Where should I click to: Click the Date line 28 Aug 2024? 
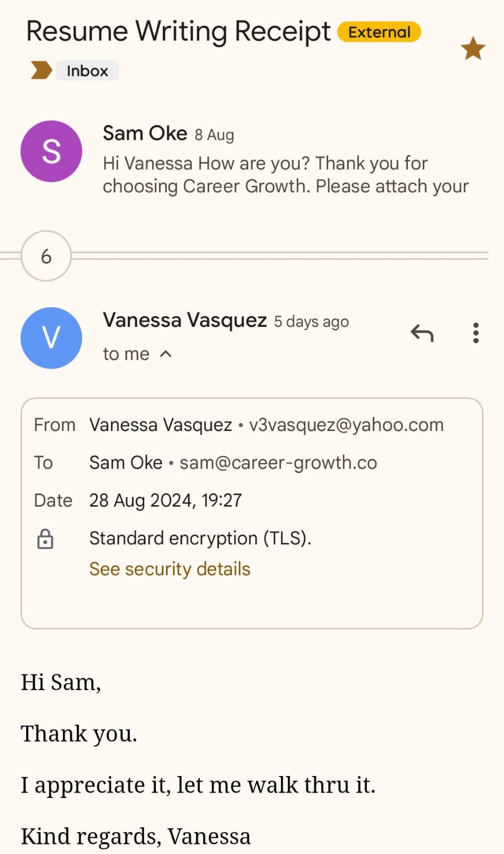coord(165,500)
